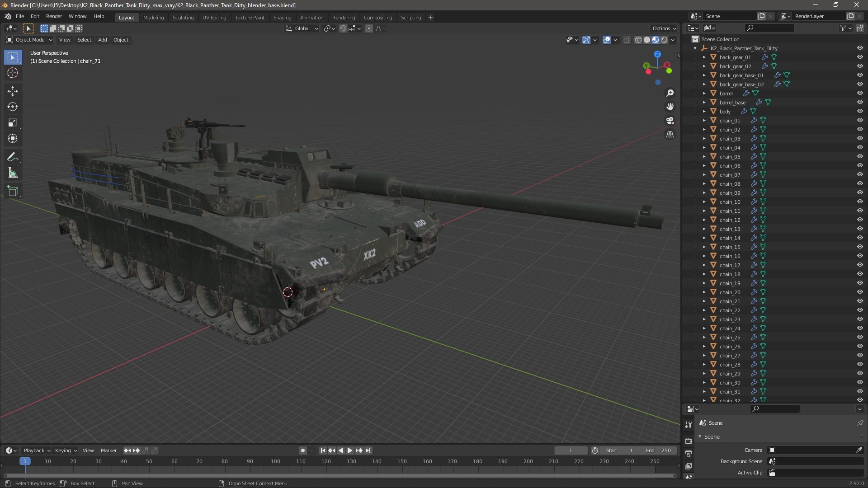Viewport: 868px width, 488px height.
Task: Open the Output properties tab icon
Action: 689,453
